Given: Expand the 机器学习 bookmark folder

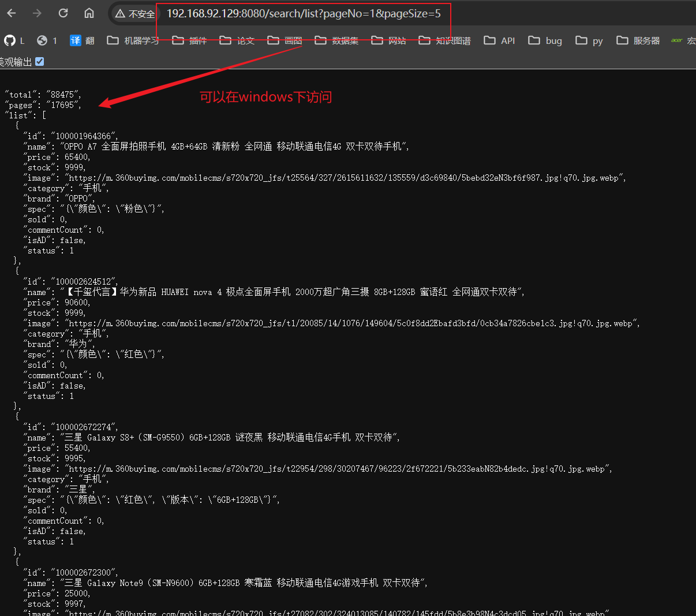Looking at the screenshot, I should click(x=133, y=40).
